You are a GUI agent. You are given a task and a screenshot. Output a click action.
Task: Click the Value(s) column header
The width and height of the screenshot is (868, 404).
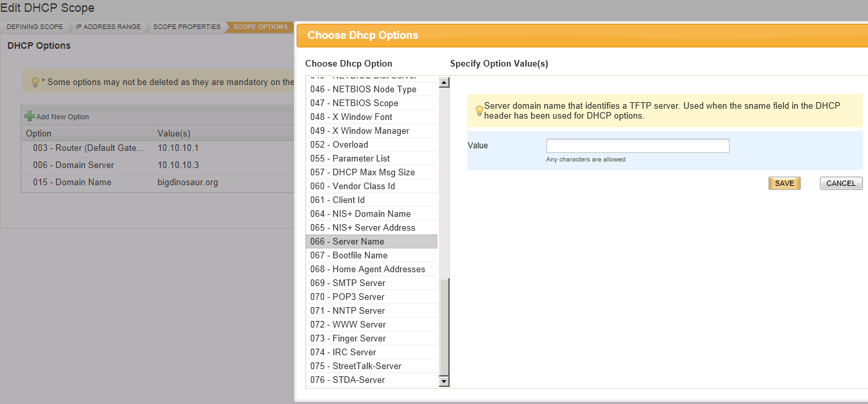[223, 133]
